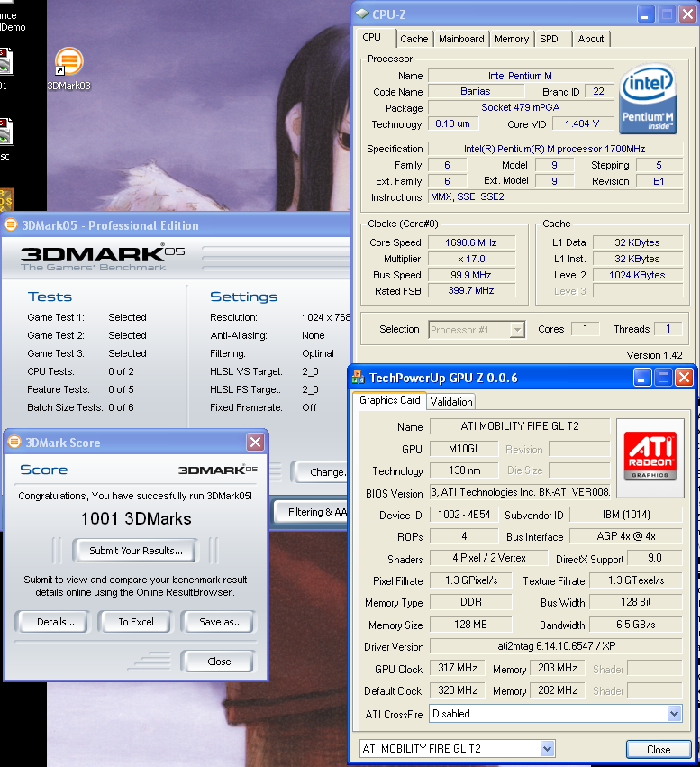Click the Core Speed value 1698.6 MHz
This screenshot has width=700, height=767.
click(471, 242)
